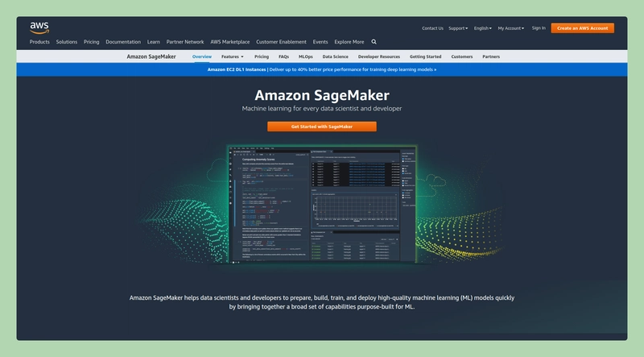The image size is (644, 357).
Task: Open the Learn menu
Action: click(154, 42)
